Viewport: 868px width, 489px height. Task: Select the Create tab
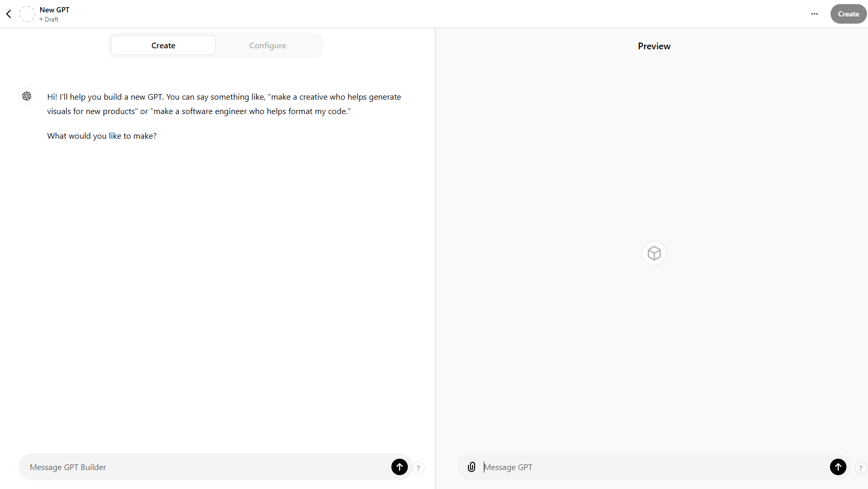click(x=163, y=45)
